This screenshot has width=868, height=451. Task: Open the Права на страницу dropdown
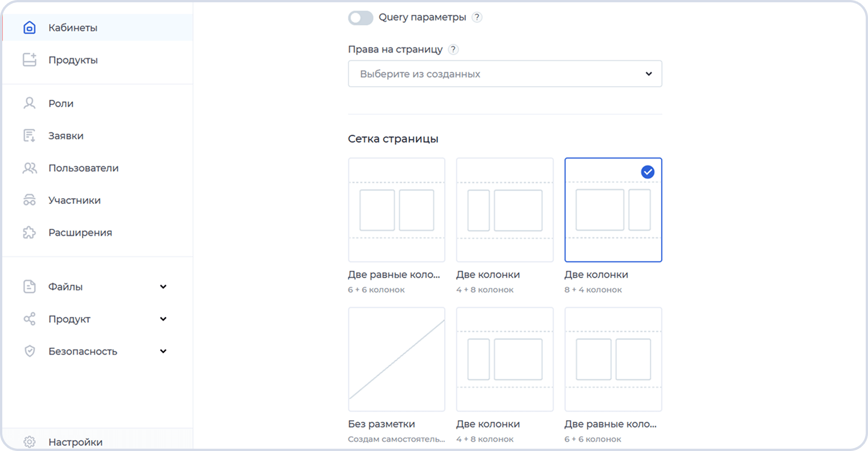point(505,74)
